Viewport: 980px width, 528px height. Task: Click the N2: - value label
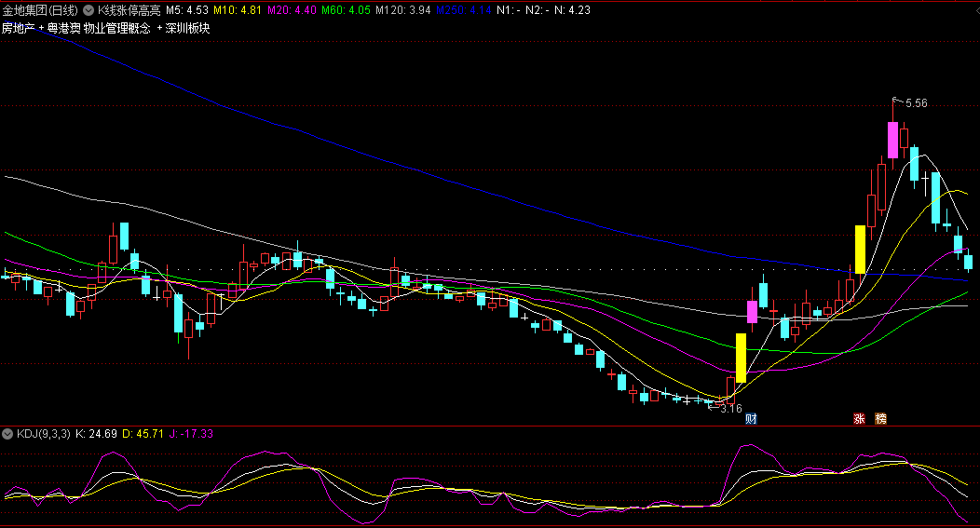538,10
